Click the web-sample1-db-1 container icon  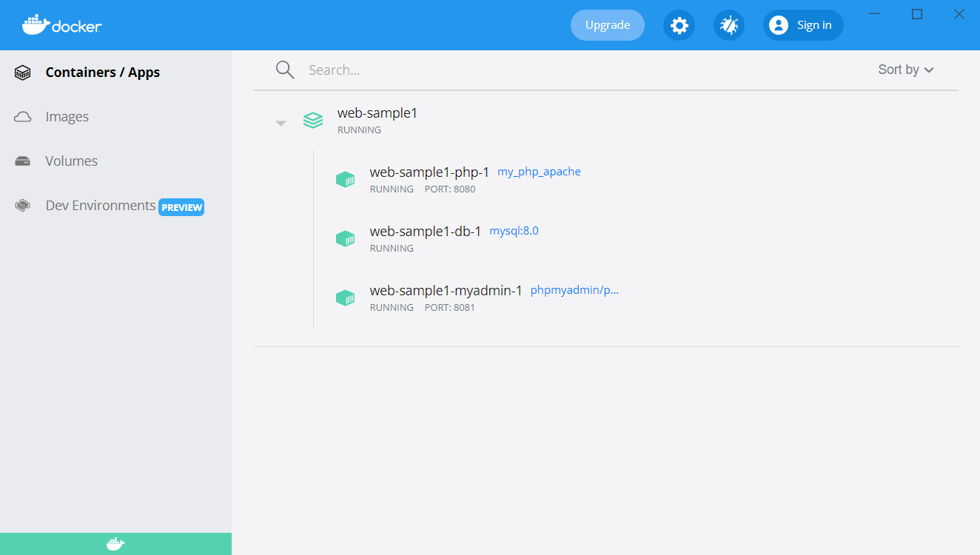345,238
